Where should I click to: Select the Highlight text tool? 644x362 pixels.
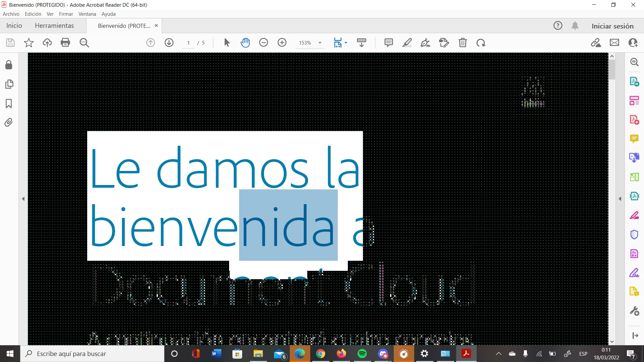(407, 43)
